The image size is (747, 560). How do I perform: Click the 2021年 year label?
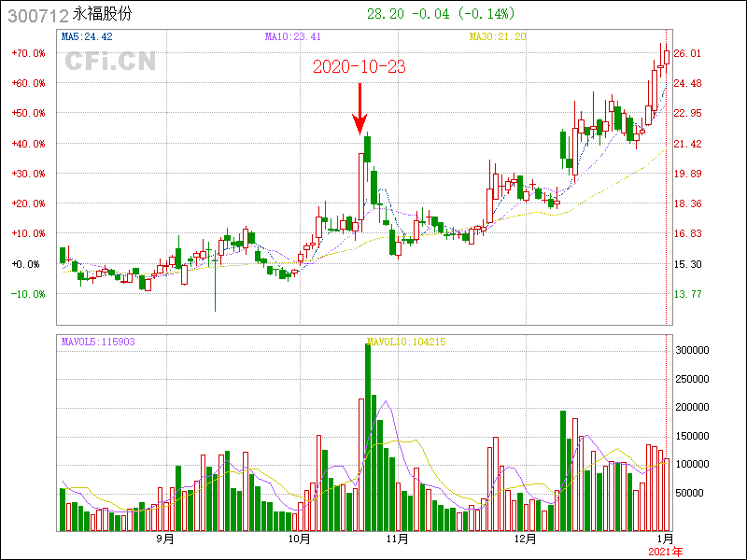[x=665, y=553]
